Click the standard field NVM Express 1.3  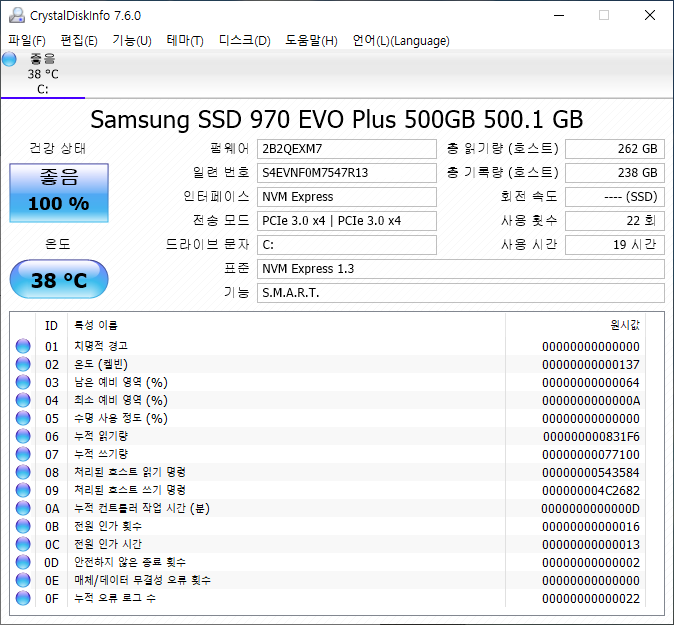pos(461,269)
